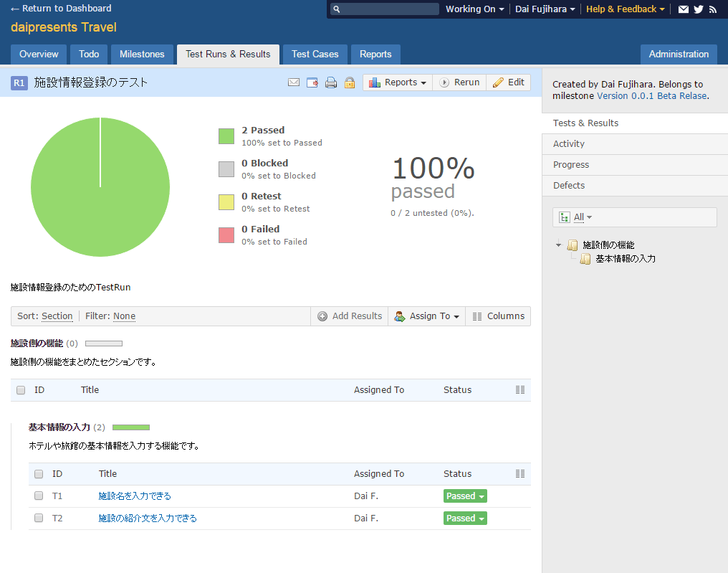The width and height of the screenshot is (728, 573).
Task: Collapse the 施設側の機能 tree node arrow
Action: click(559, 245)
